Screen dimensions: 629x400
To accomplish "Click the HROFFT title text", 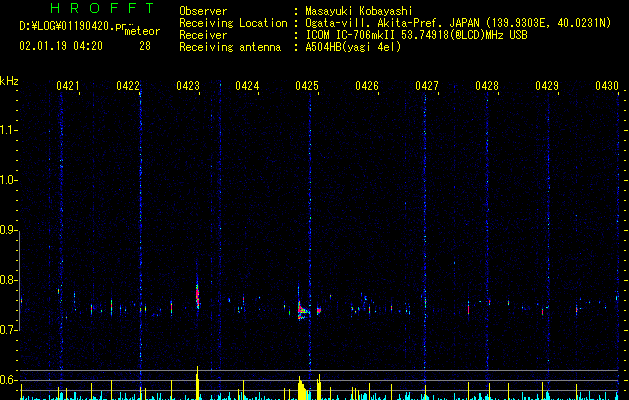I will click(103, 8).
